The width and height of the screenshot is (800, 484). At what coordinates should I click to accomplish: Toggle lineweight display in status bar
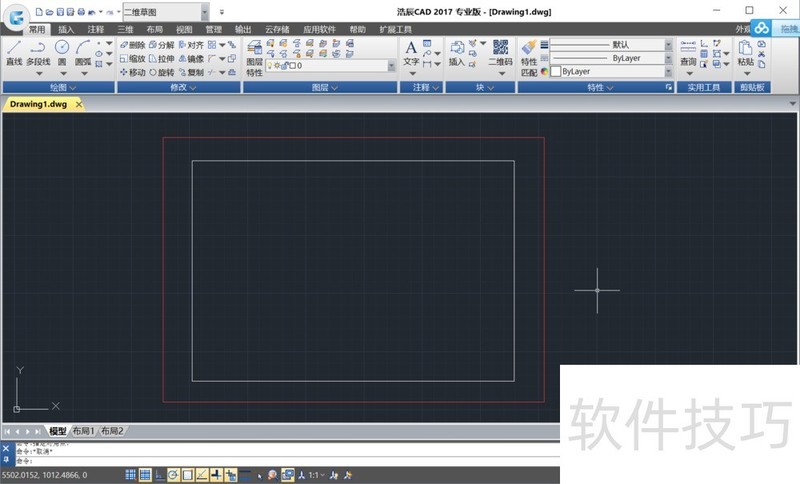point(245,475)
